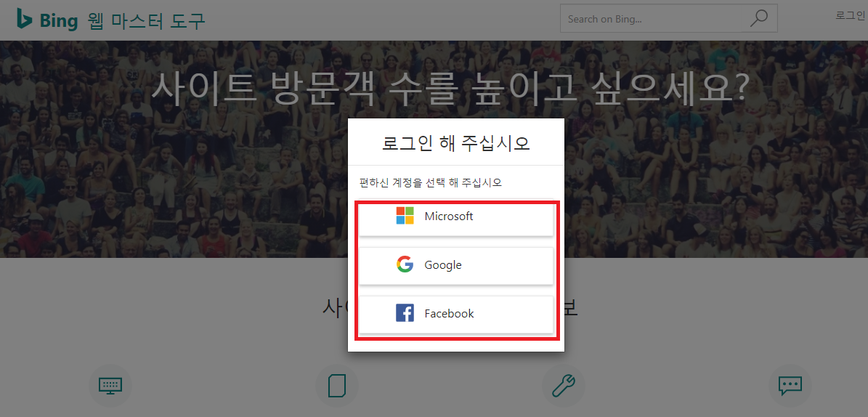Screen dimensions: 868x417
Task: Sign in with the Microsoft account button
Action: [455, 217]
